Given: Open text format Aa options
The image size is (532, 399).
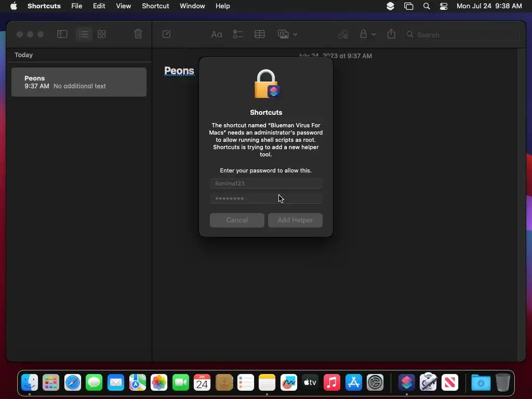Looking at the screenshot, I should 217,34.
